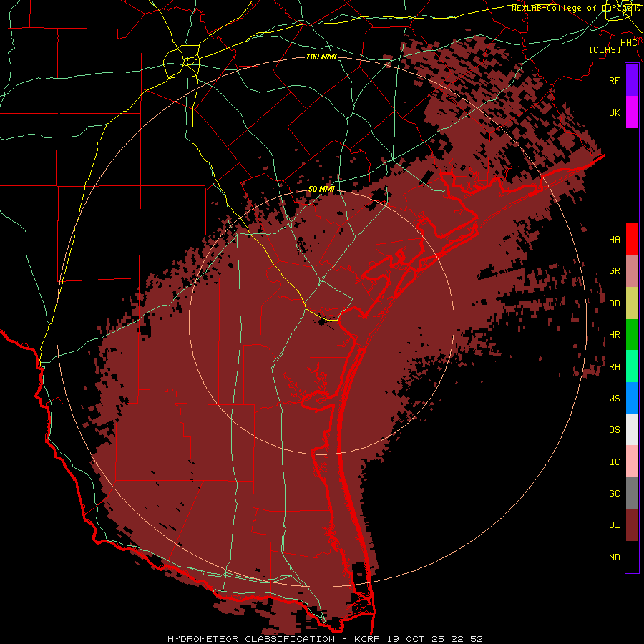Viewport: 644px width, 644px height.
Task: Select the GC gray legend swatch
Action: (632, 493)
